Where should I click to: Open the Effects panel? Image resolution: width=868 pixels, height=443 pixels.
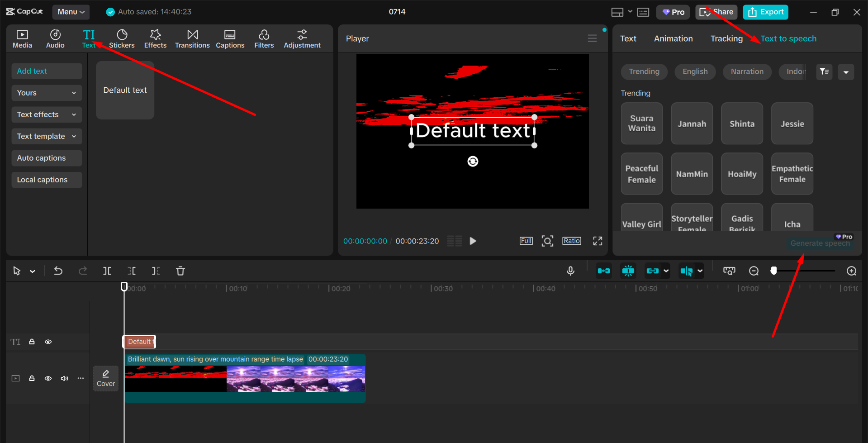[x=155, y=39]
